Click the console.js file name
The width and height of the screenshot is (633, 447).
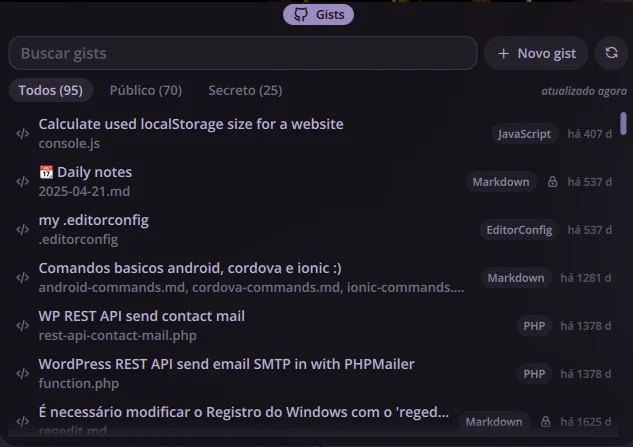pos(69,143)
